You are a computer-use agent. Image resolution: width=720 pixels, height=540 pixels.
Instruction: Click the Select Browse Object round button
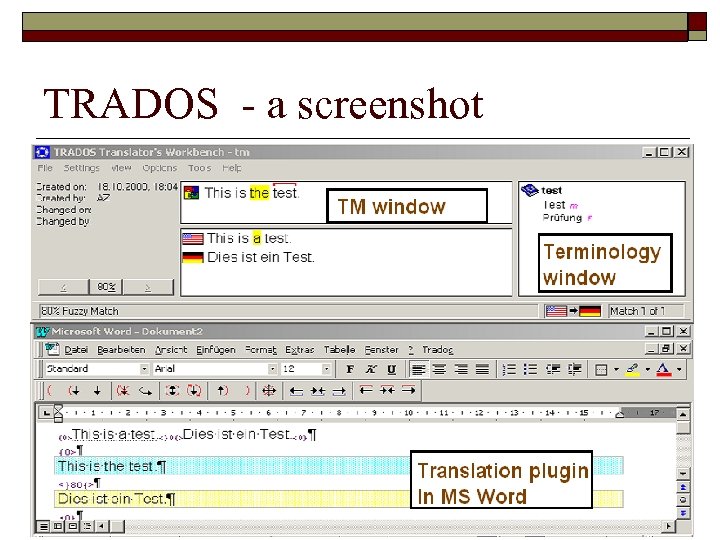(x=683, y=500)
